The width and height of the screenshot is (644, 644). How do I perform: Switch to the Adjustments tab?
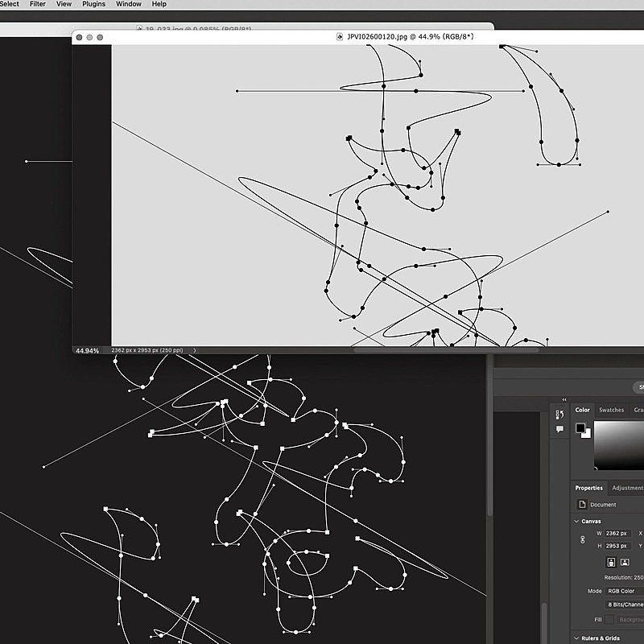(627, 488)
